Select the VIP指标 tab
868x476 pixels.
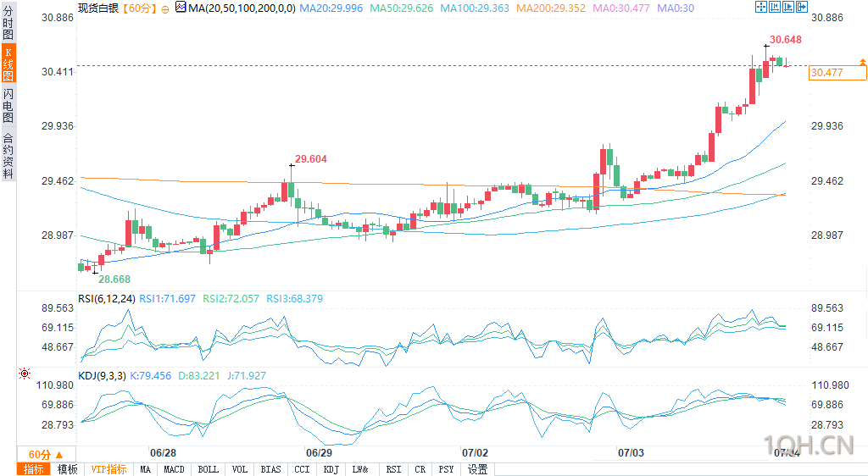coord(108,469)
